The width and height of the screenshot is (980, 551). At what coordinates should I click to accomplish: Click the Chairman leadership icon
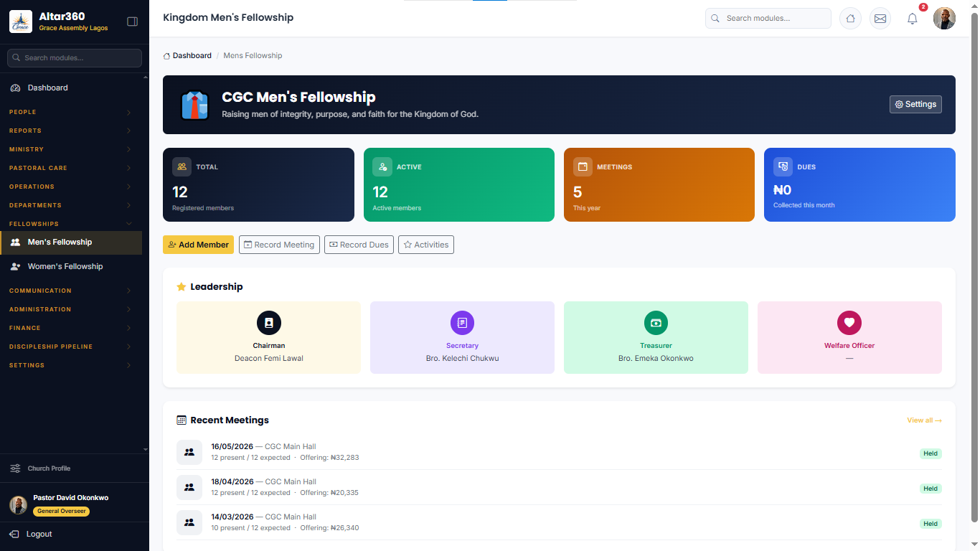point(269,323)
